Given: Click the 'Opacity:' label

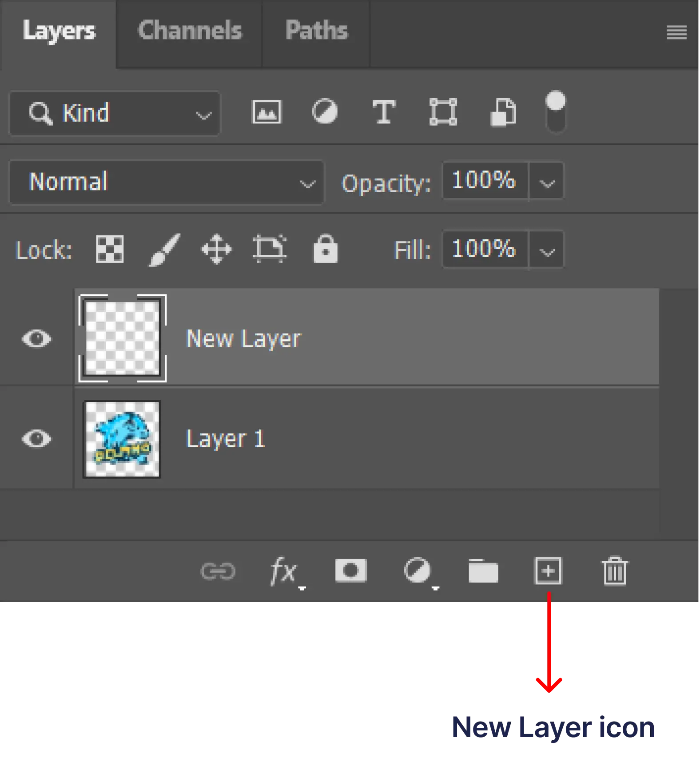Looking at the screenshot, I should tap(386, 184).
